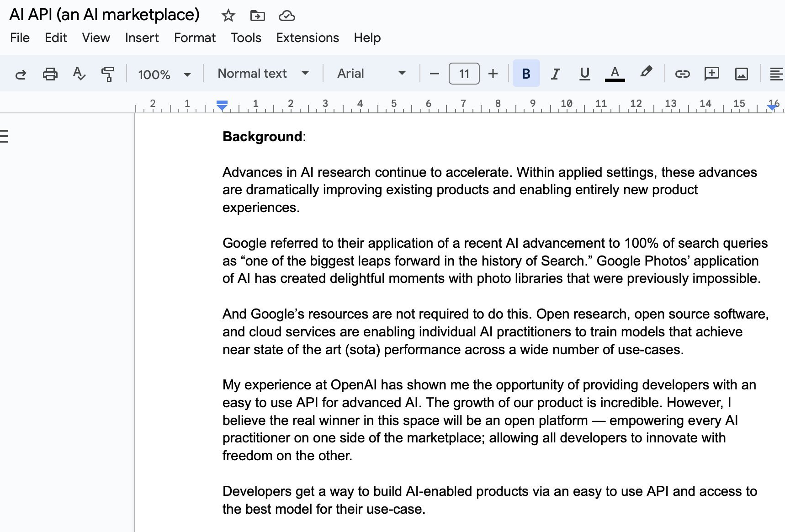
Task: Add a comment with comment icon
Action: (x=711, y=74)
